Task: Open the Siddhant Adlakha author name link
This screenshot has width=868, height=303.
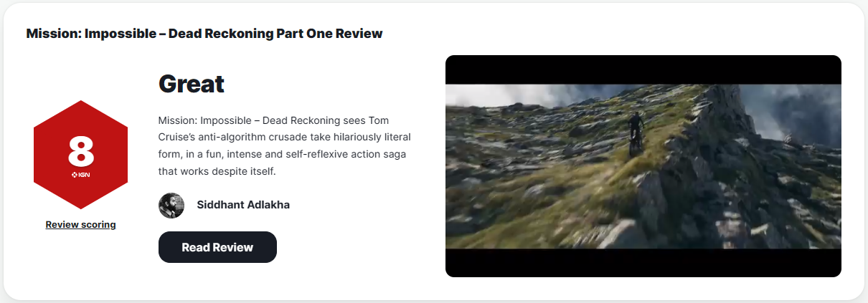Action: pos(243,205)
